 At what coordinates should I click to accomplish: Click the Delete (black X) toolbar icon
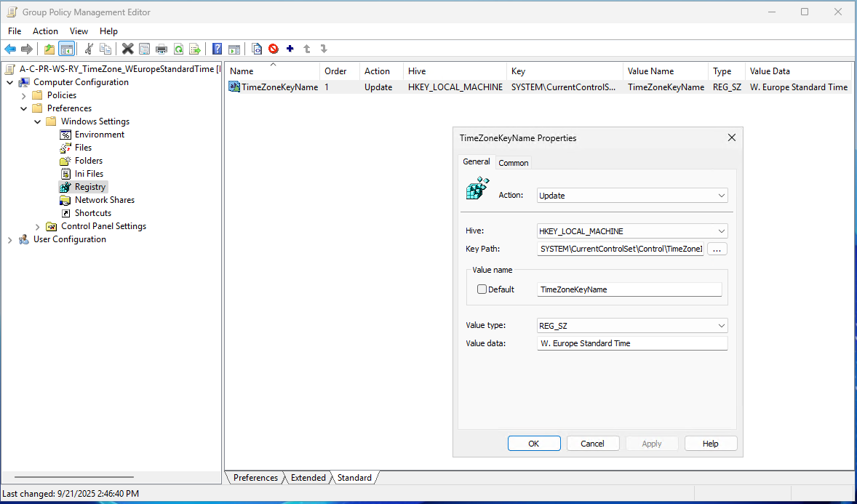tap(127, 49)
